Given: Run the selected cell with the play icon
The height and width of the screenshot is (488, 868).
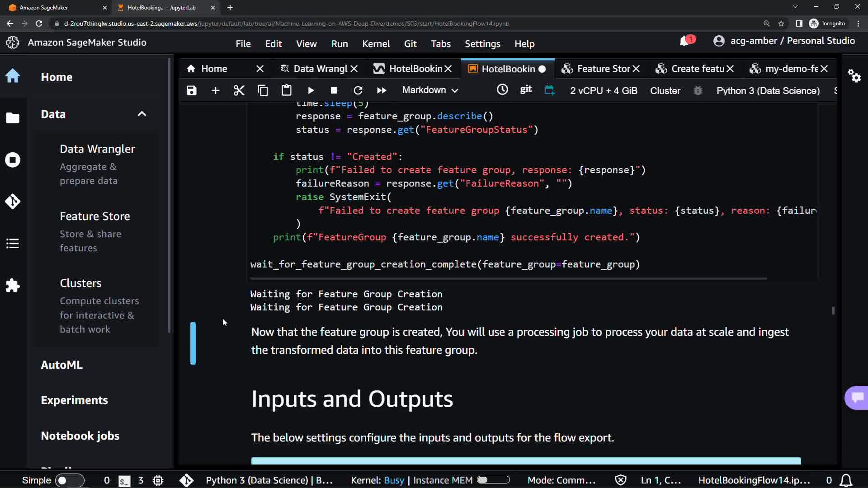Looking at the screenshot, I should click(x=311, y=90).
